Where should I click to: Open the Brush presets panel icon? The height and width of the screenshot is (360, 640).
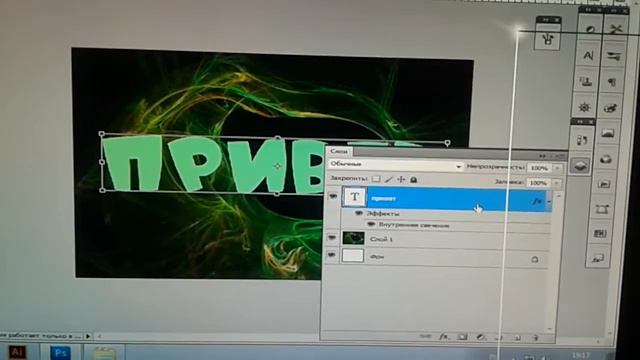pos(614,56)
